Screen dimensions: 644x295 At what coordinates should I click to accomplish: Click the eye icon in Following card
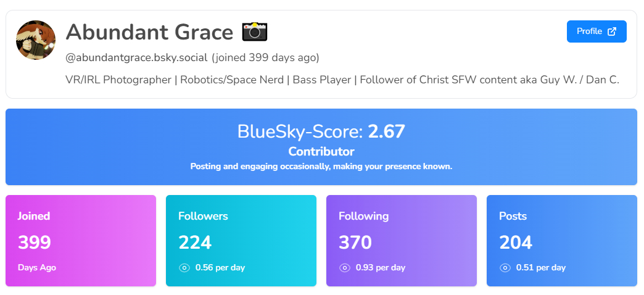(x=344, y=268)
